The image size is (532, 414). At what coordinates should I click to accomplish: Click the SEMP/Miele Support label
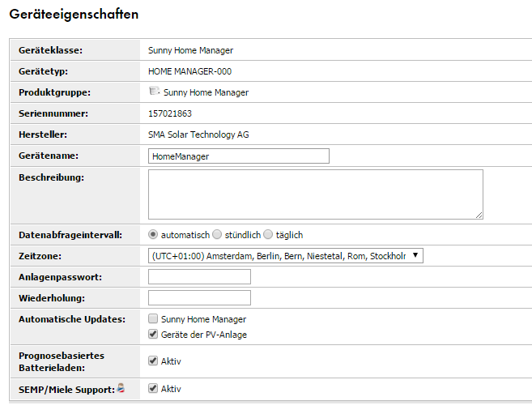pyautogui.click(x=66, y=390)
